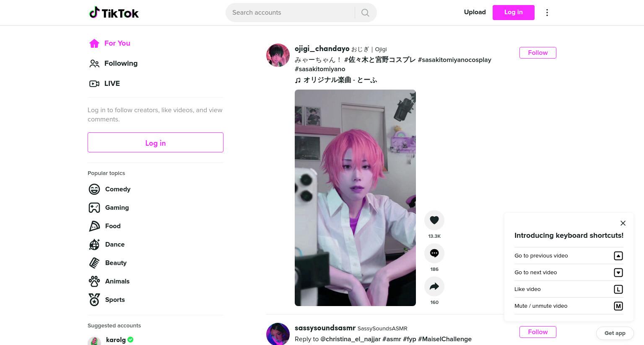The image size is (644, 345).
Task: Follow ojigi_chandayo
Action: tap(538, 53)
